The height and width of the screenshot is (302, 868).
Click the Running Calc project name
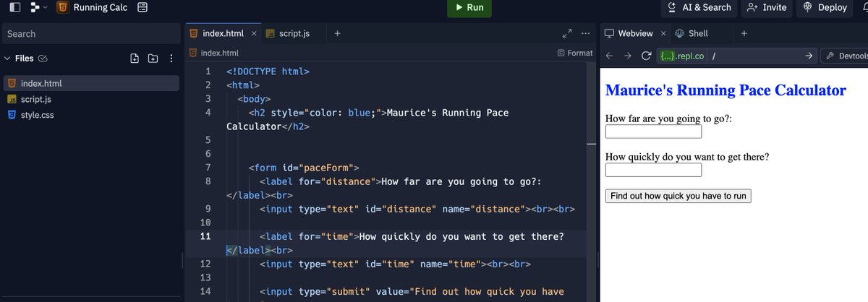100,7
